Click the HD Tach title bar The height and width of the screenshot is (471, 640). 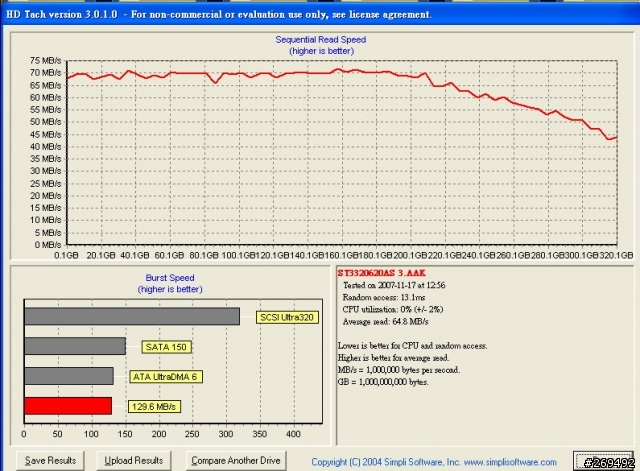pos(320,15)
